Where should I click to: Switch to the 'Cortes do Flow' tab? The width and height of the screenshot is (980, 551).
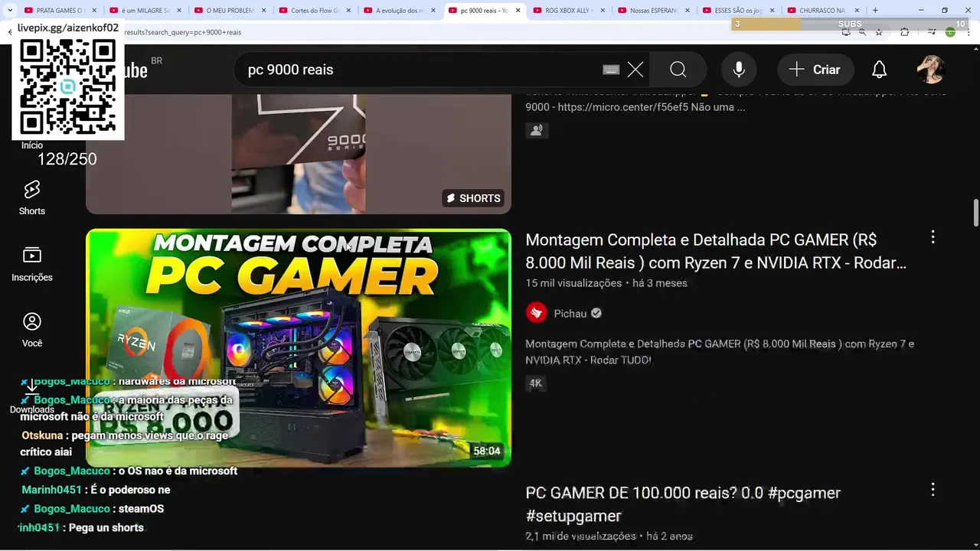pyautogui.click(x=314, y=11)
